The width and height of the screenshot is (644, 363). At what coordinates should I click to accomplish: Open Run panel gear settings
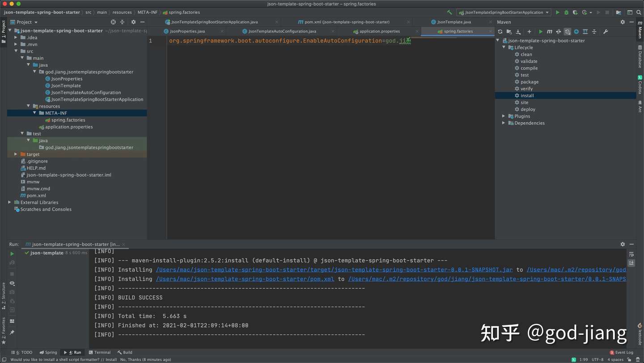tap(623, 244)
